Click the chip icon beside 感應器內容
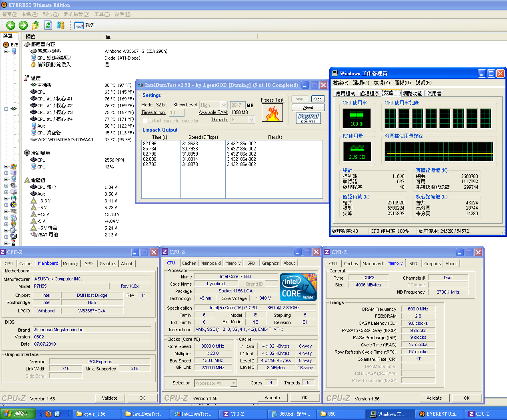Screen dimensions: 507x420 [x=27, y=44]
